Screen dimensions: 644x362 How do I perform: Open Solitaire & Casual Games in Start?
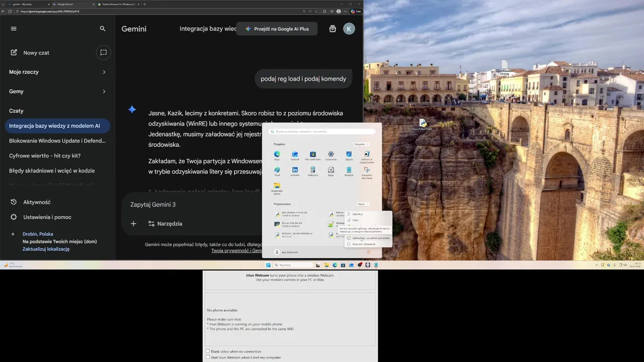point(366,158)
